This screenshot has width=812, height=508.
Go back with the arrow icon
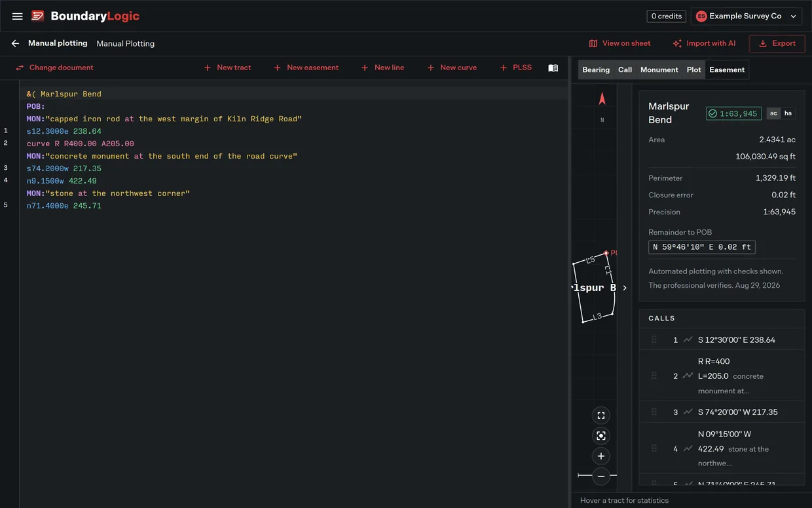[x=15, y=43]
